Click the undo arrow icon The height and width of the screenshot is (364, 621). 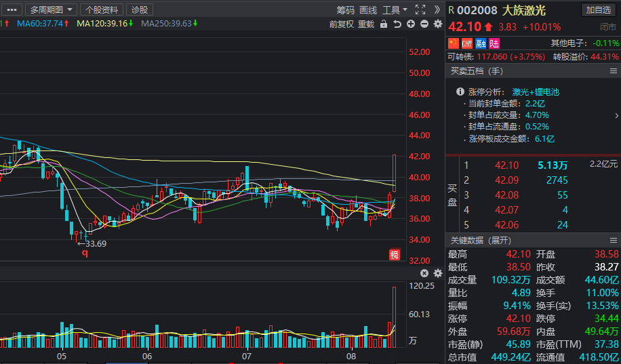397,24
